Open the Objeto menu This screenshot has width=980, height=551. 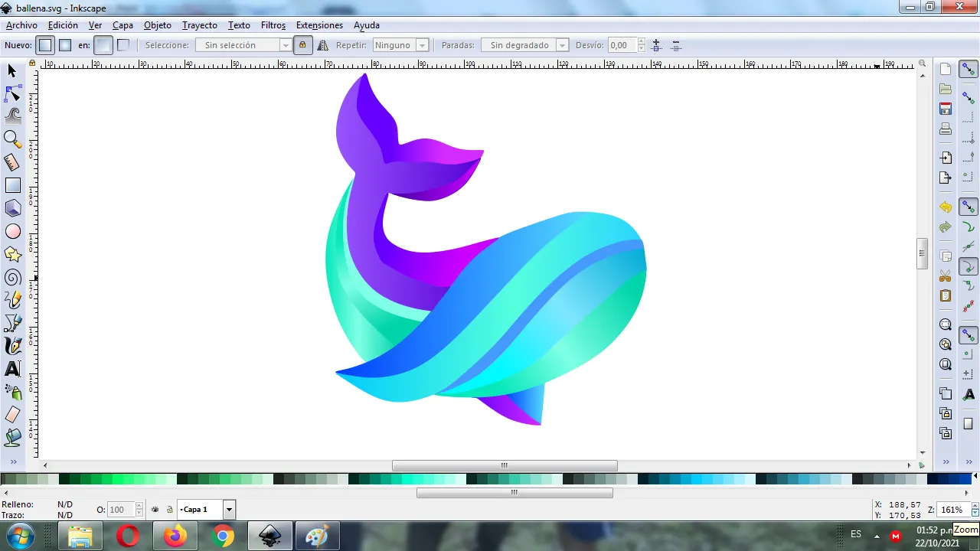click(x=158, y=25)
